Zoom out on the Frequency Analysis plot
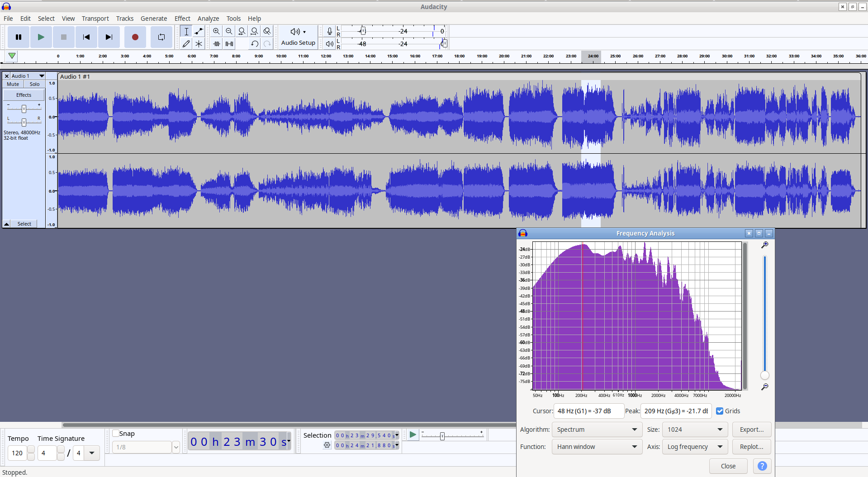The width and height of the screenshot is (868, 477). 764,387
